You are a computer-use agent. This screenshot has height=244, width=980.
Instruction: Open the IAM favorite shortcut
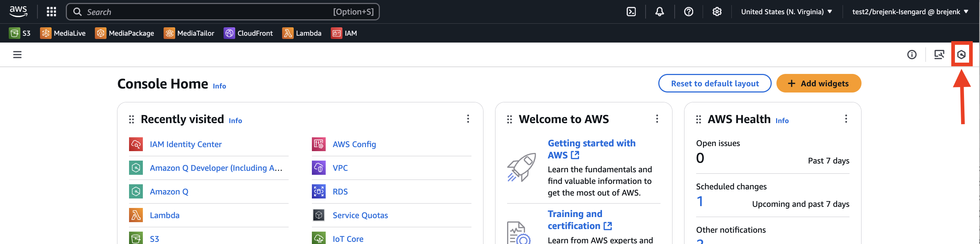[344, 33]
